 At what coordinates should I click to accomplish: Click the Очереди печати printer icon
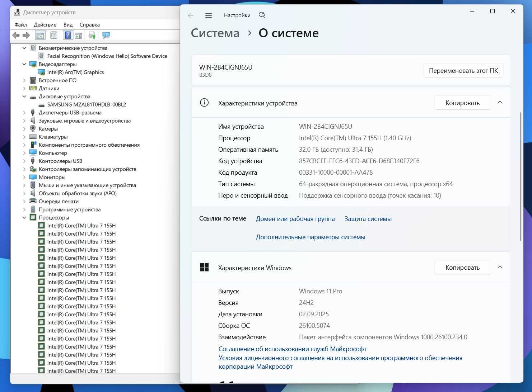click(x=33, y=201)
